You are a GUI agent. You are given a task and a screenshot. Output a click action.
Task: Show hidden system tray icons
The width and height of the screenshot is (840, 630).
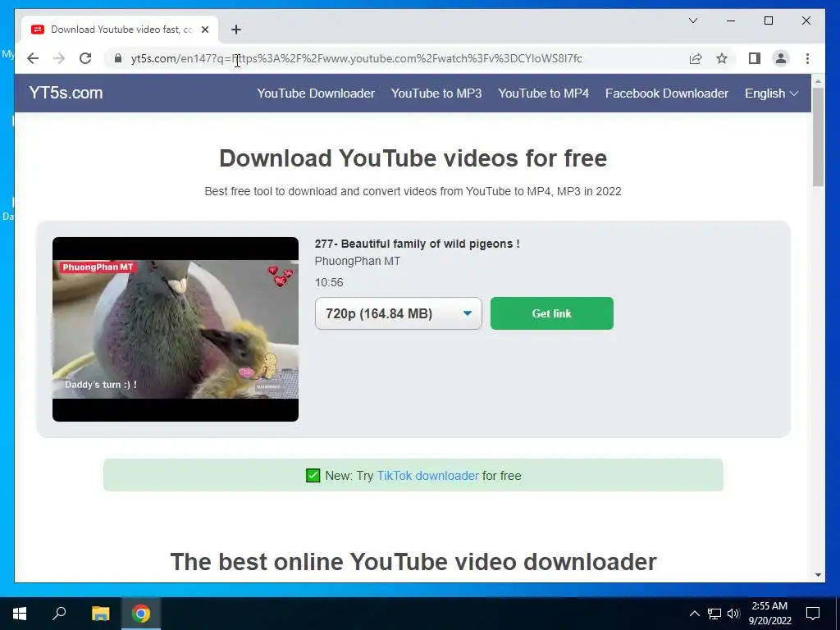pyautogui.click(x=694, y=614)
